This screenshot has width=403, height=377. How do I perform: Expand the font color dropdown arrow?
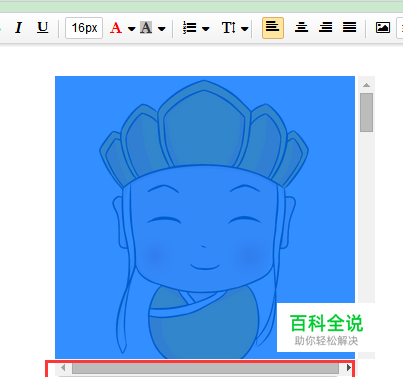click(x=131, y=29)
